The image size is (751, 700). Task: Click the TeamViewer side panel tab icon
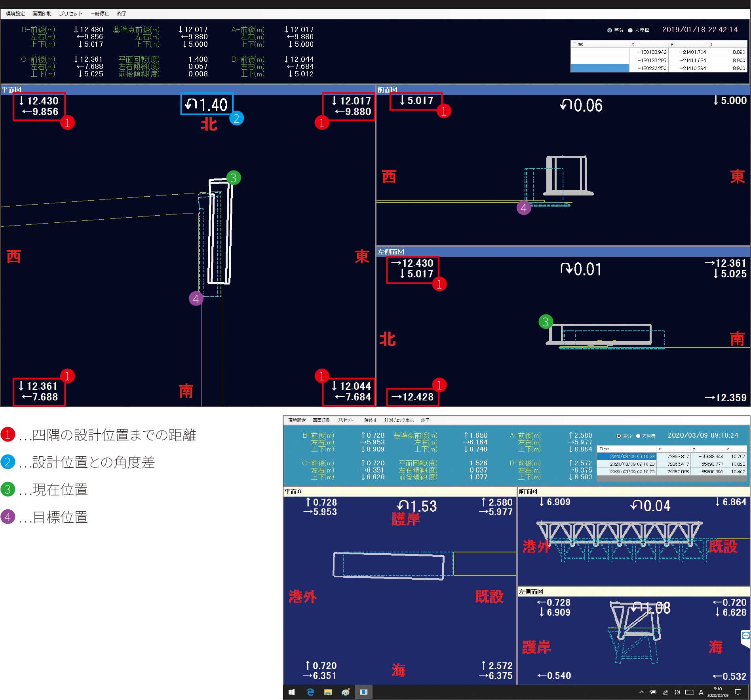[x=745, y=636]
